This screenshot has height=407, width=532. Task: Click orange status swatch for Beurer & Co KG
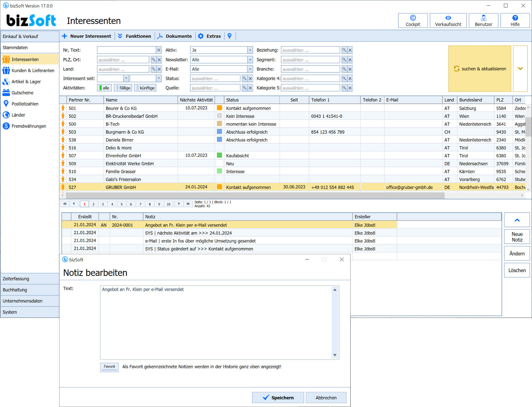[219, 108]
